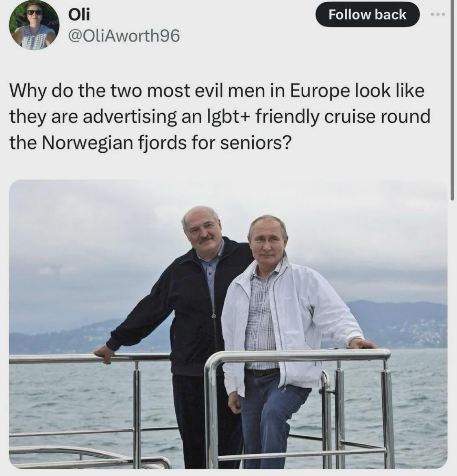Click the vertical scrollbar thumb at right edge
457x476 pixels.
pyautogui.click(x=453, y=100)
